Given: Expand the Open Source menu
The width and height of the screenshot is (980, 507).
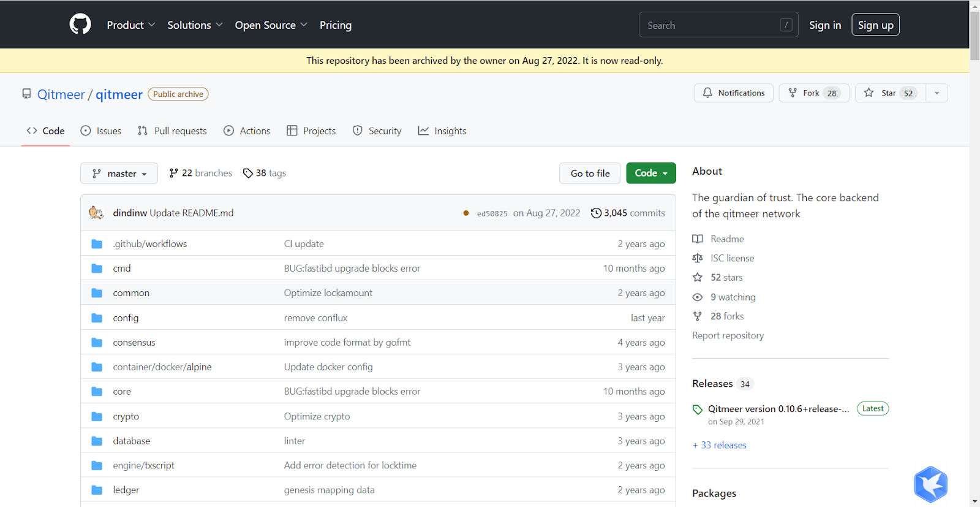Looking at the screenshot, I should tap(271, 25).
